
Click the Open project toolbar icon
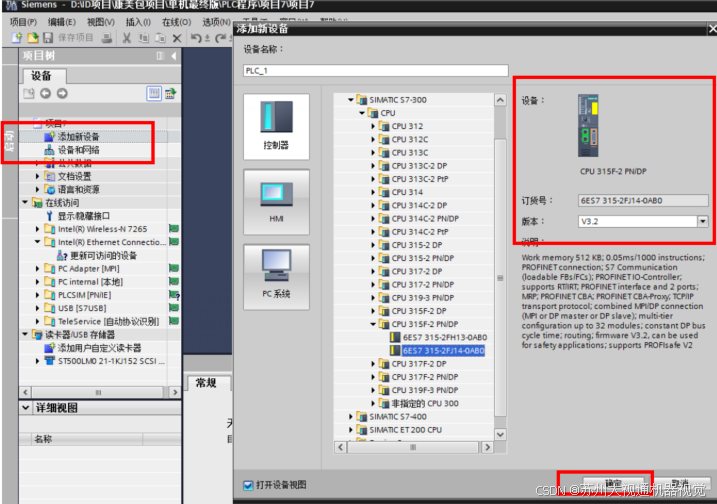pos(32,38)
